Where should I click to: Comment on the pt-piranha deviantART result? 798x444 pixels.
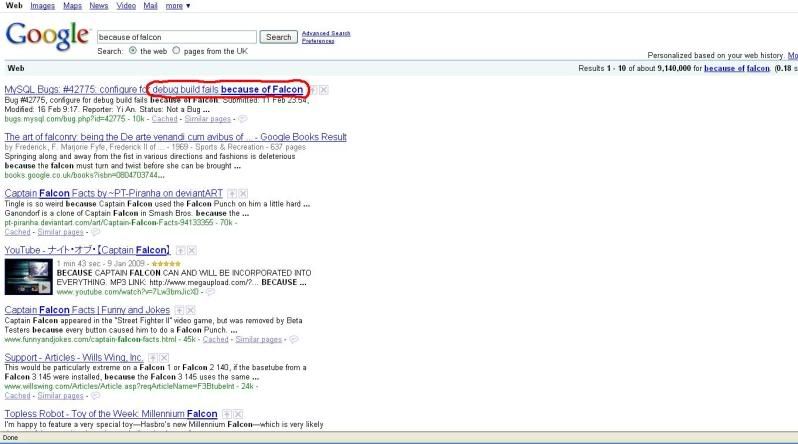click(95, 232)
